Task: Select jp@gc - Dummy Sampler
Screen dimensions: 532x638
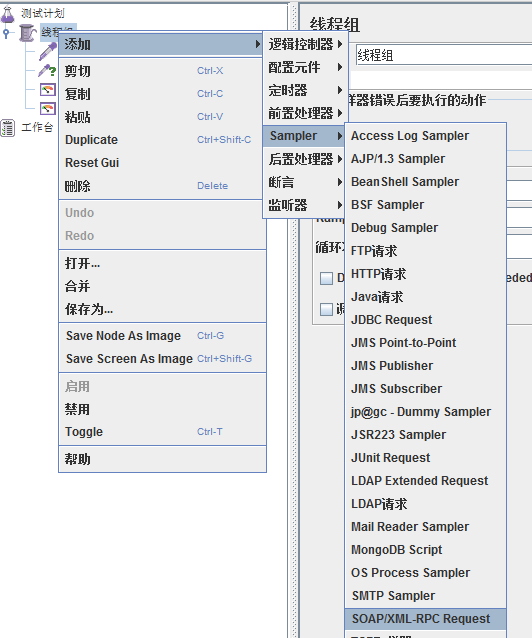Action: click(x=425, y=412)
